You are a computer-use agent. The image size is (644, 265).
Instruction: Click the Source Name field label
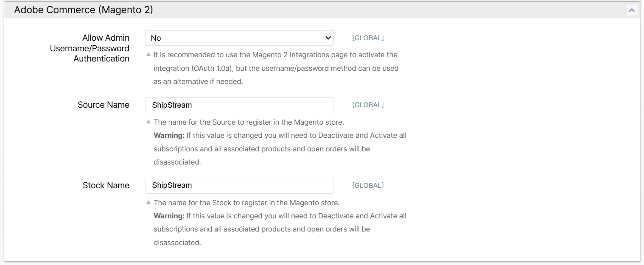[x=104, y=105]
